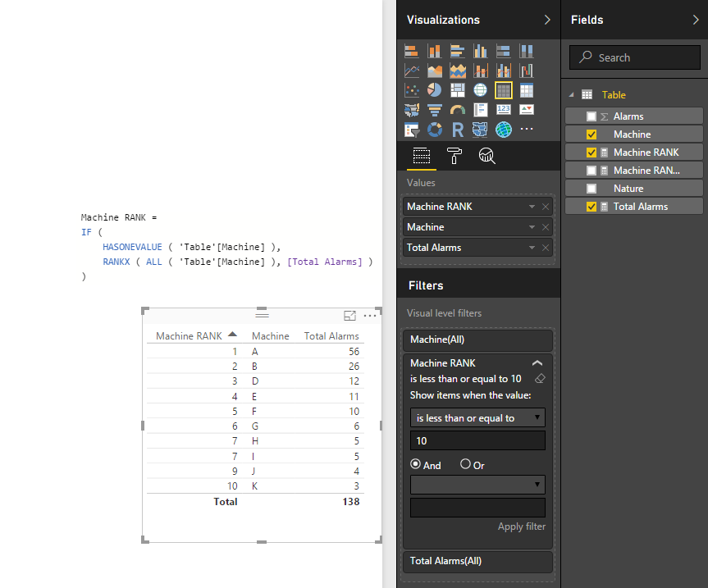Open dropdown arrow for Machine RANK value
708x588 pixels.
pyautogui.click(x=532, y=207)
